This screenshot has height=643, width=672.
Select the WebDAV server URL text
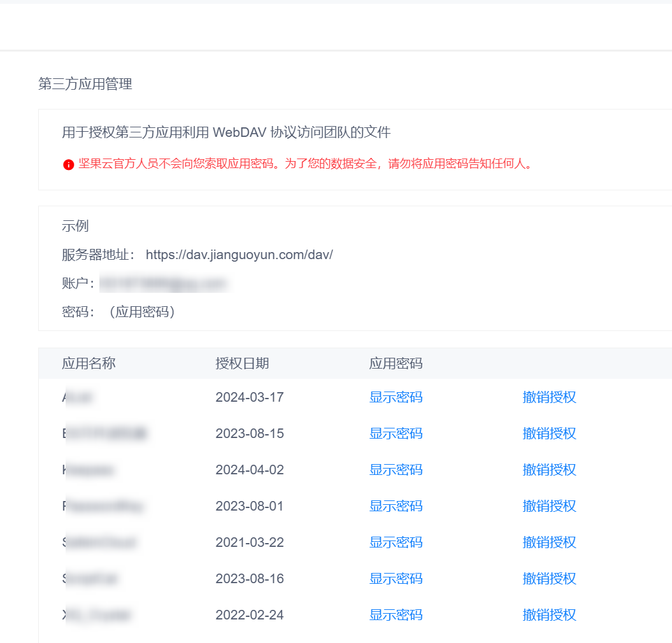(x=239, y=255)
